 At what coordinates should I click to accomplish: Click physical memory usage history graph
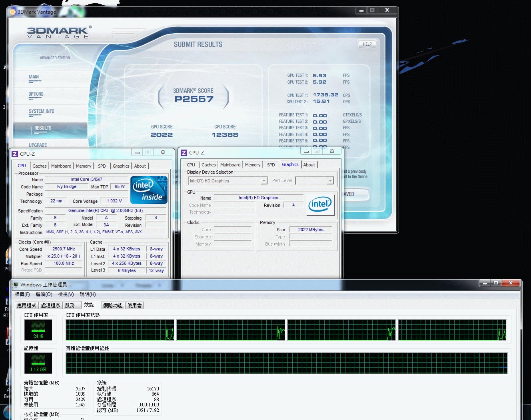point(287,363)
